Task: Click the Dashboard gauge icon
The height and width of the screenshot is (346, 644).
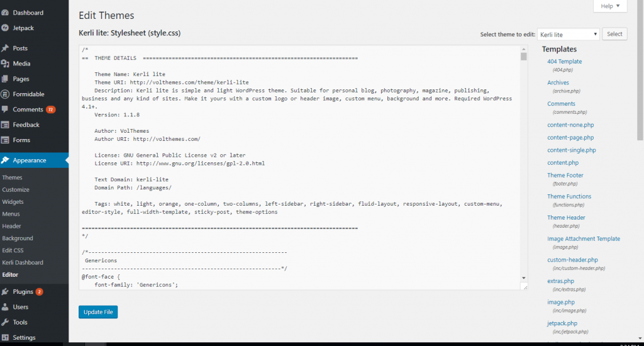Action: [x=5, y=13]
